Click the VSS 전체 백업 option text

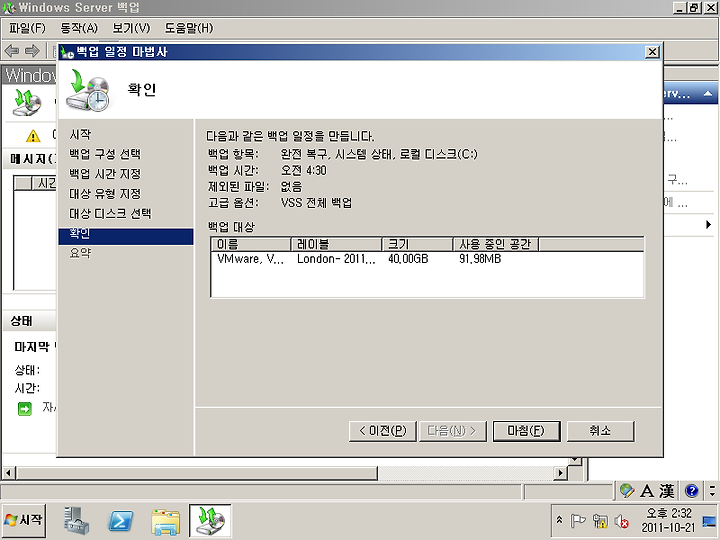coord(316,203)
